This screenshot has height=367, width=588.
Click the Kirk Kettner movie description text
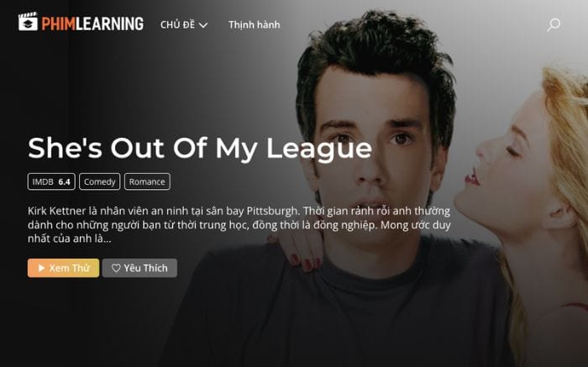click(239, 224)
